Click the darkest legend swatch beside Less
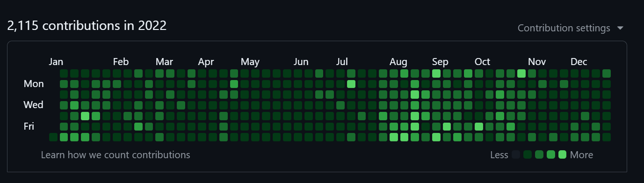Image resolution: width=644 pixels, height=183 pixels. coord(516,154)
